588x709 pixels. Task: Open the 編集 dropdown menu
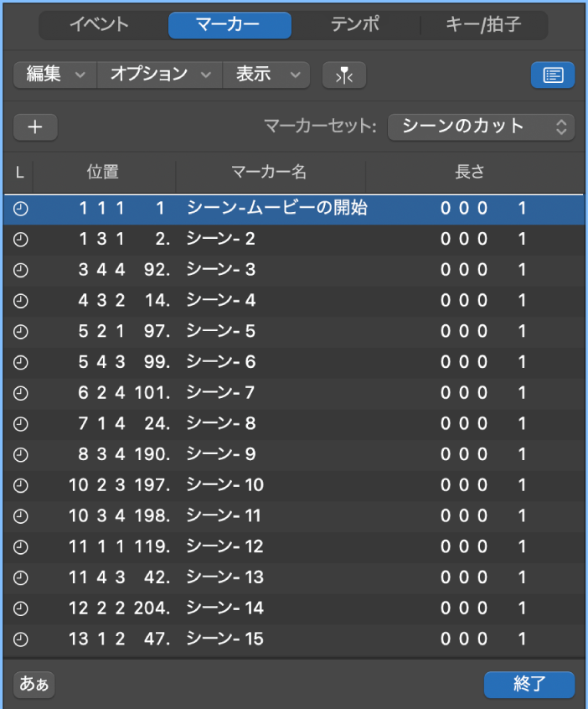(54, 75)
